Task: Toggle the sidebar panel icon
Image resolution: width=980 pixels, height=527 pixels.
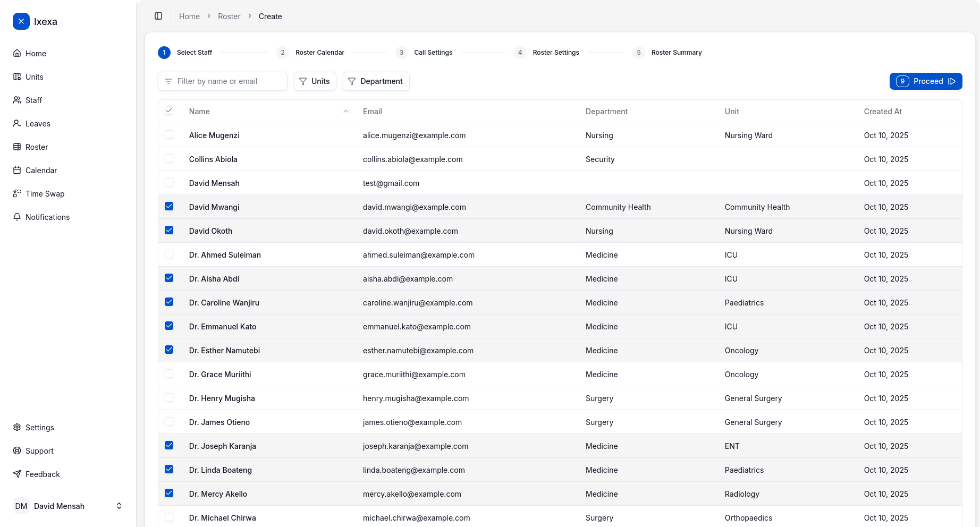Action: [x=158, y=16]
